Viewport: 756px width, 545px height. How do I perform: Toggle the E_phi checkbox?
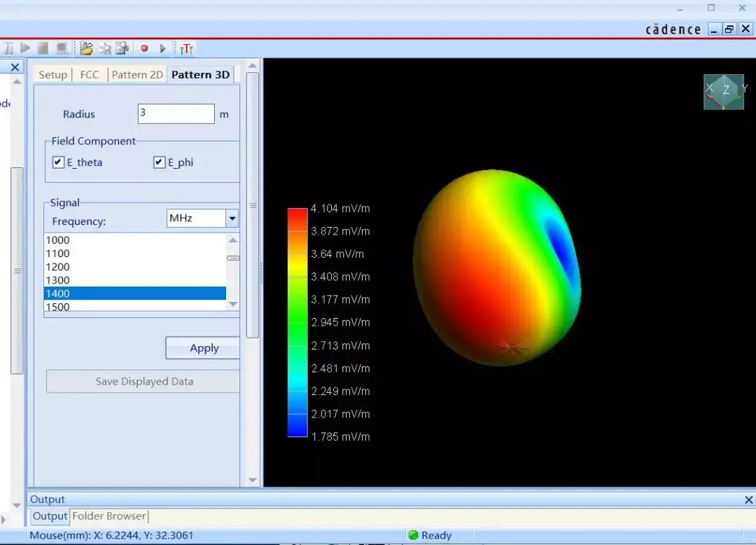[x=160, y=163]
